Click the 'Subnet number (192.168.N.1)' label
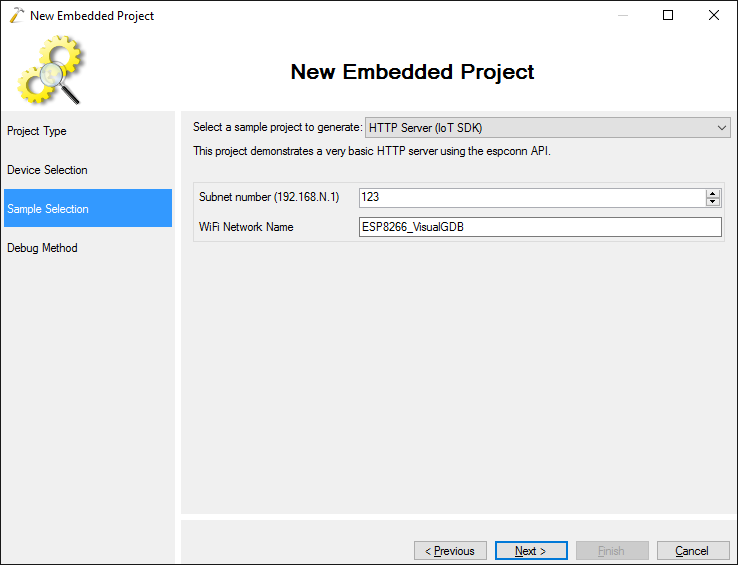The image size is (738, 565). 269,197
